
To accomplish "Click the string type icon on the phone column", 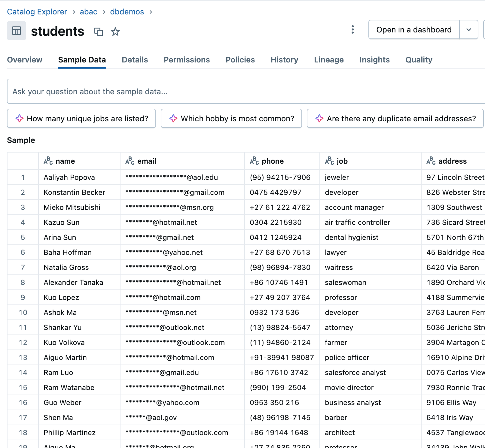I will point(254,161).
